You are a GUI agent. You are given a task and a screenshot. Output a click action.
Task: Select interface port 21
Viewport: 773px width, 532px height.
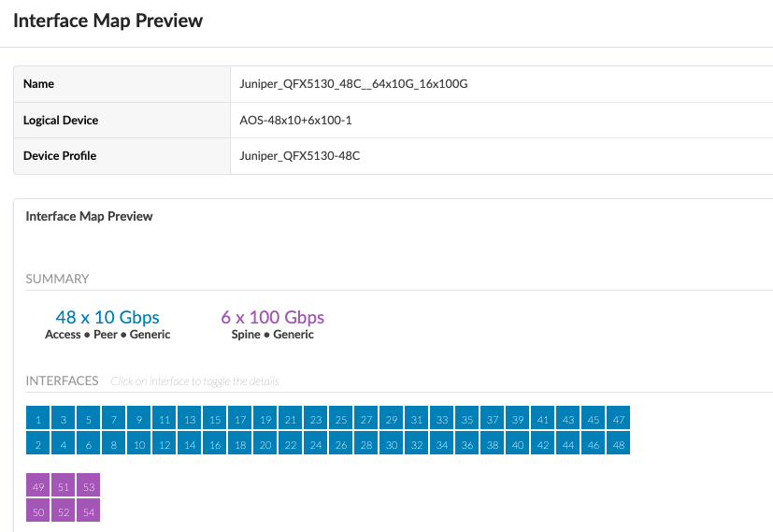(291, 418)
